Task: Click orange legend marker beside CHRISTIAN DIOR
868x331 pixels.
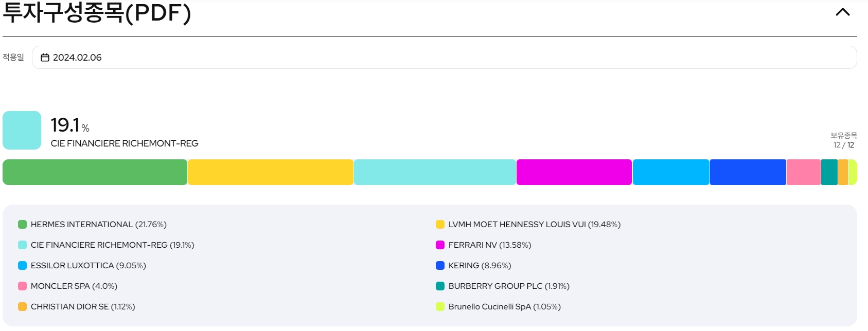Action: click(22, 307)
